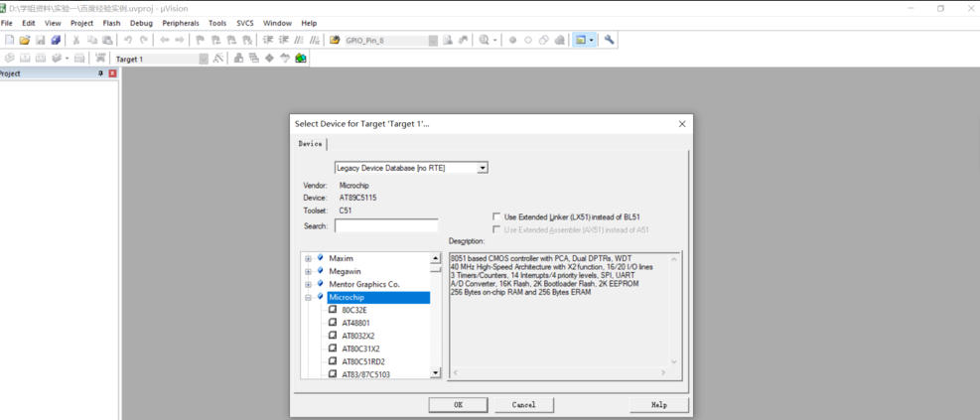Open Configuration wrench icon in toolbar
The width and height of the screenshot is (980, 420).
point(609,40)
